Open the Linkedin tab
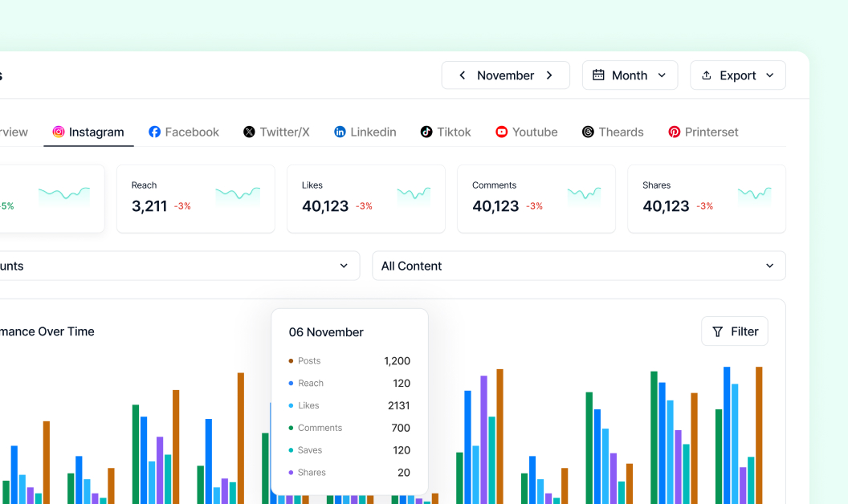Viewport: 848px width, 504px height. click(x=365, y=132)
